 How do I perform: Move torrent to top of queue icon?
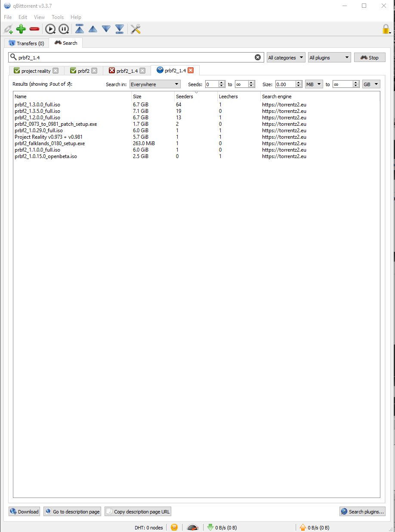[x=80, y=29]
